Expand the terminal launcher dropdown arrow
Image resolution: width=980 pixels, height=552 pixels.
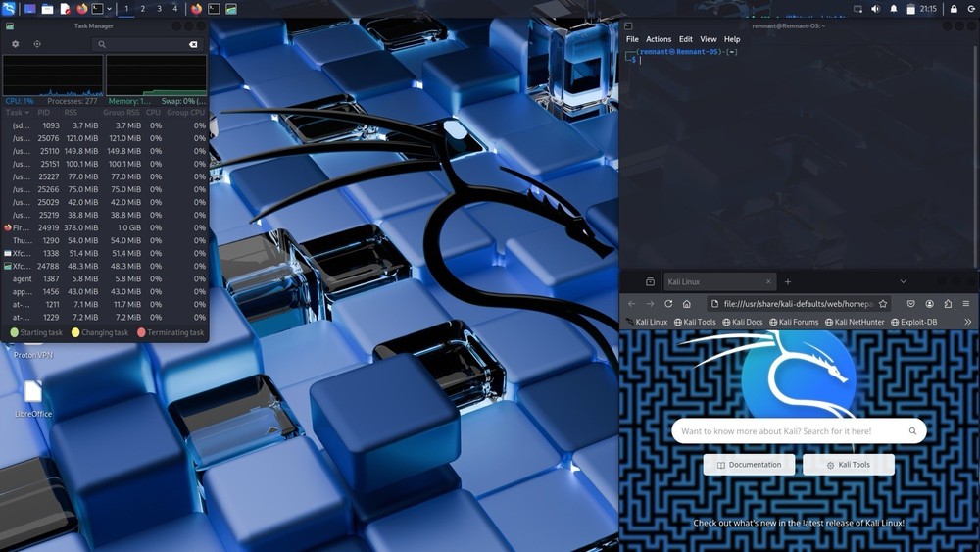(x=109, y=9)
